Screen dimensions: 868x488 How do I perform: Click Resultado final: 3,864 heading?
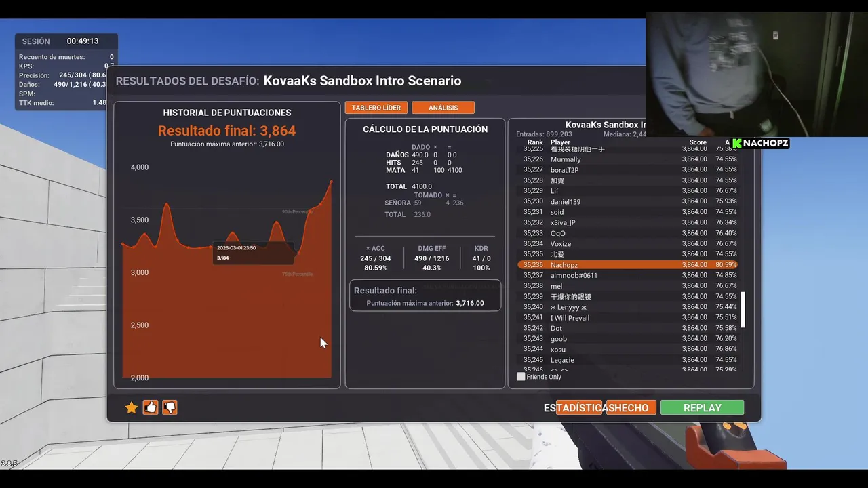[226, 131]
